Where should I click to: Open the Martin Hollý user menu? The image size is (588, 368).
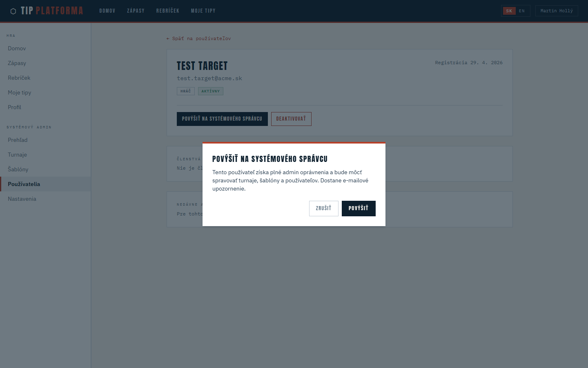557,11
